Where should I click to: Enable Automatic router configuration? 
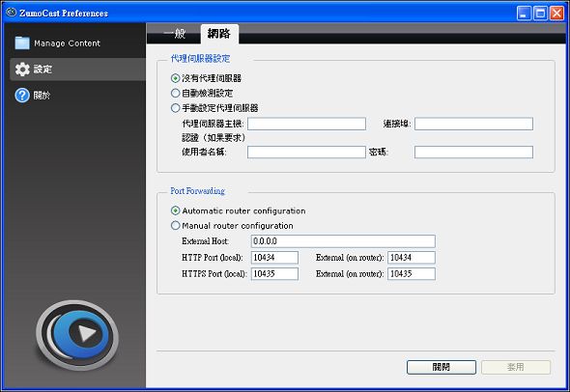(x=175, y=210)
